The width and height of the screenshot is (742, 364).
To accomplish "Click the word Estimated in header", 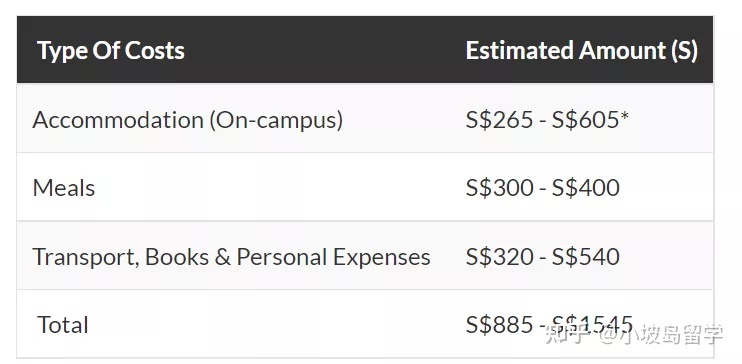I will coord(519,51).
